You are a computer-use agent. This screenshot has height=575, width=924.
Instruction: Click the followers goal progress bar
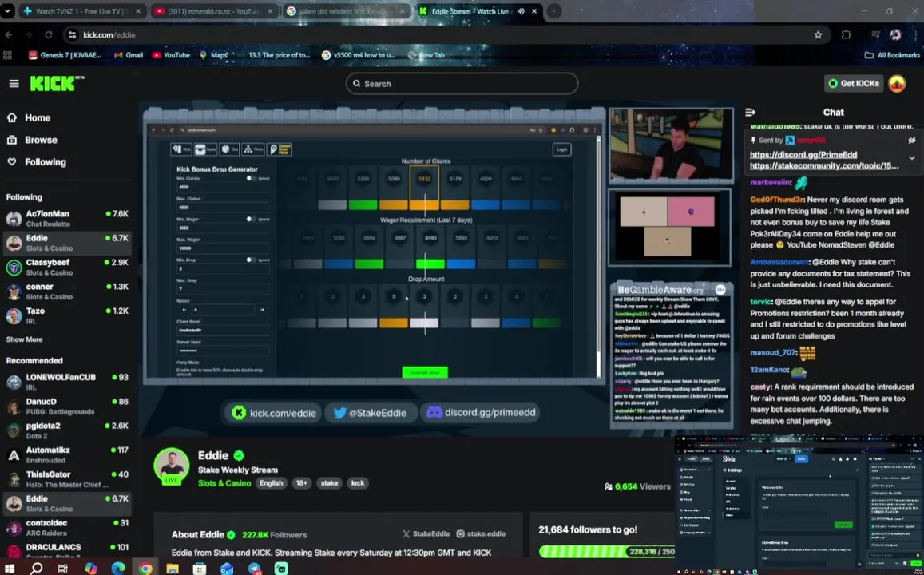607,551
